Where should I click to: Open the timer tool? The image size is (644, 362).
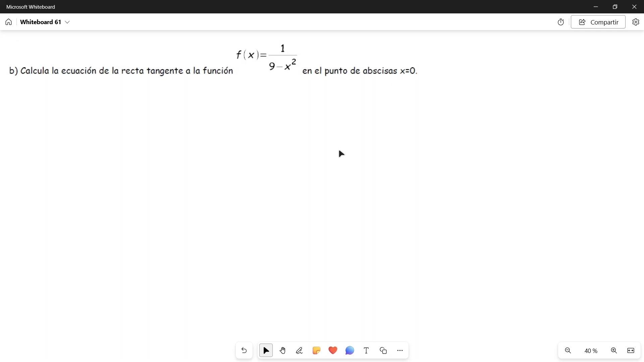(x=561, y=22)
